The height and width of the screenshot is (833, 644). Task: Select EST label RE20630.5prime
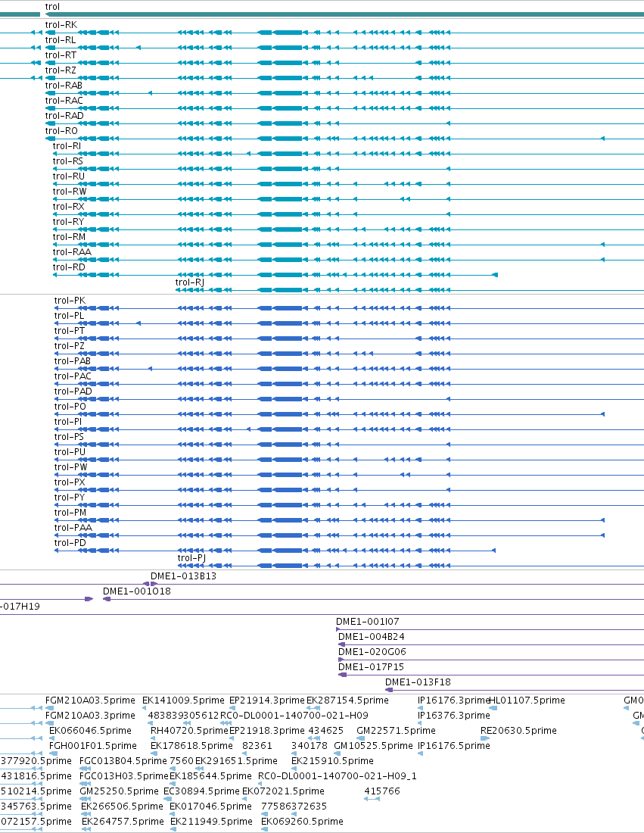518,731
